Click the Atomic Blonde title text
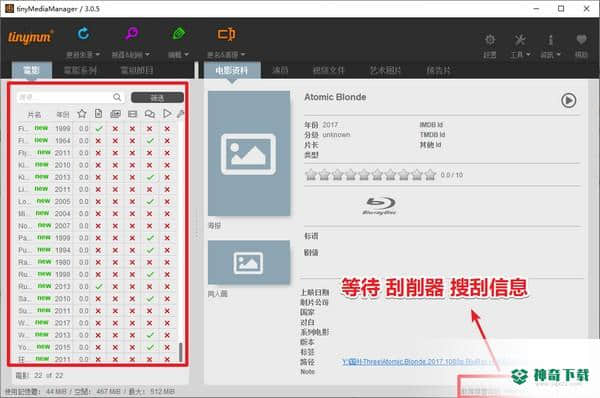 [x=335, y=97]
